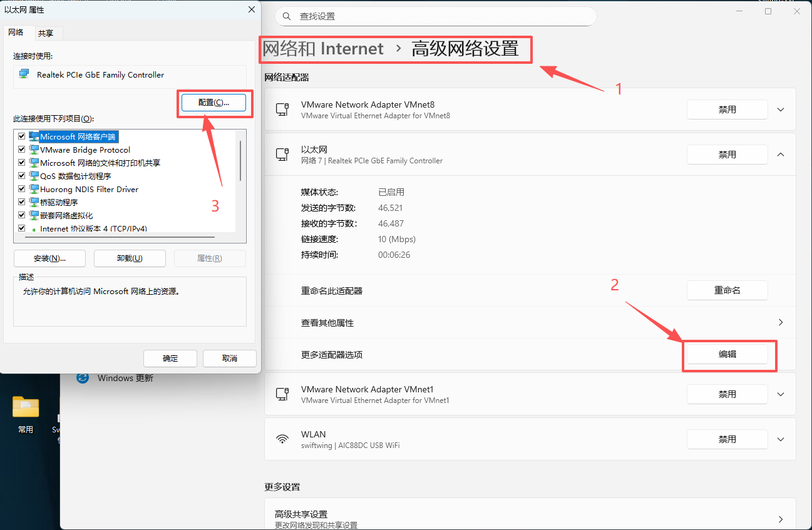Collapse the 以太网 adapter details
The image size is (812, 530).
[781, 155]
